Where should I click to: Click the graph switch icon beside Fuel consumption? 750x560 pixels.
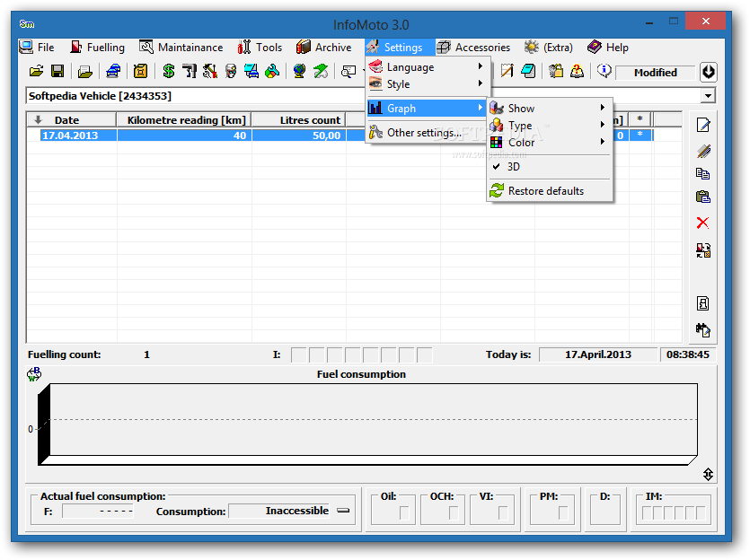click(x=34, y=374)
